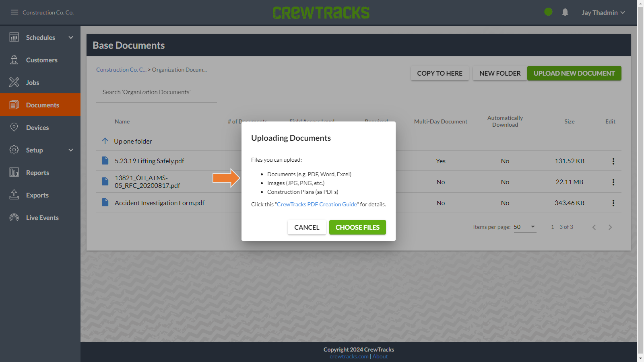Click file icon for 5.23.19 Lifting Safely.pdf
The image size is (644, 362).
click(105, 161)
